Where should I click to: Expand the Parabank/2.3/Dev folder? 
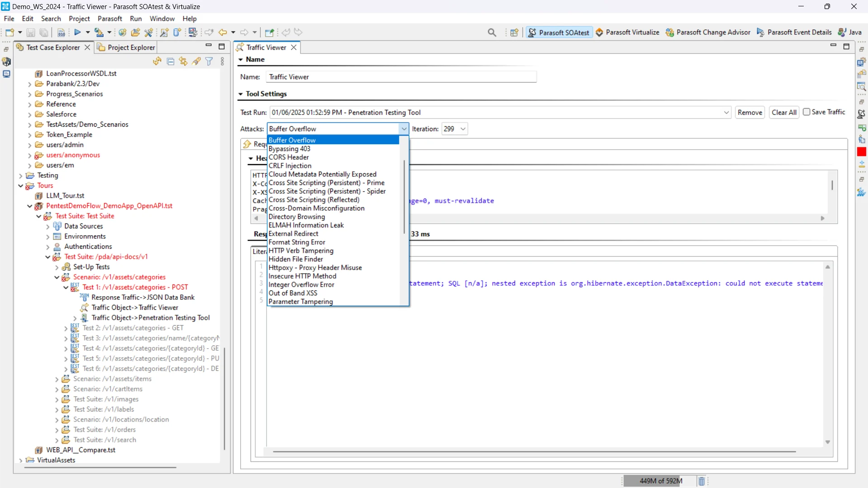click(x=30, y=84)
